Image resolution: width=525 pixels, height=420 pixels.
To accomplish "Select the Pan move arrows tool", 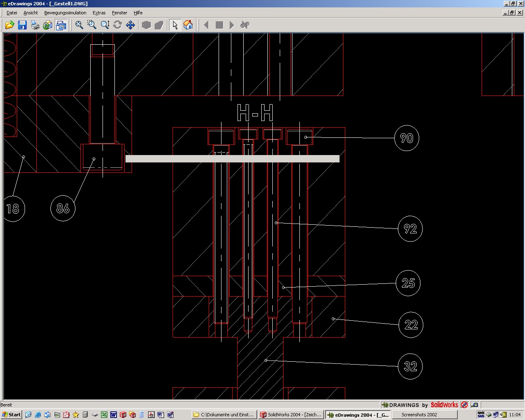I will click(x=130, y=25).
